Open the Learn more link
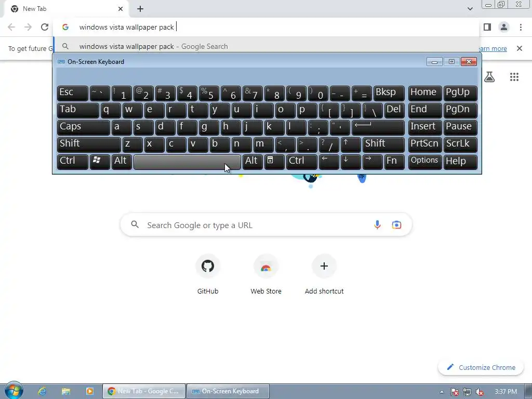 pyautogui.click(x=493, y=48)
